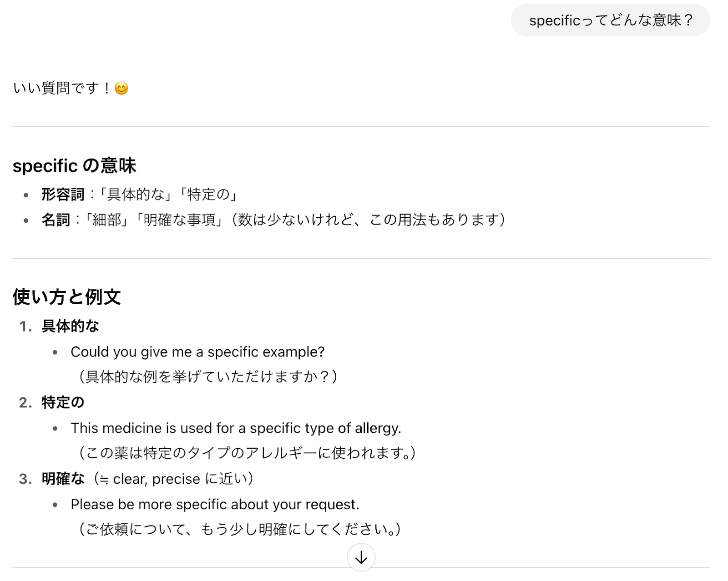
Task: Click the definition text '「具体的な」「特定の」'
Action: tap(168, 195)
